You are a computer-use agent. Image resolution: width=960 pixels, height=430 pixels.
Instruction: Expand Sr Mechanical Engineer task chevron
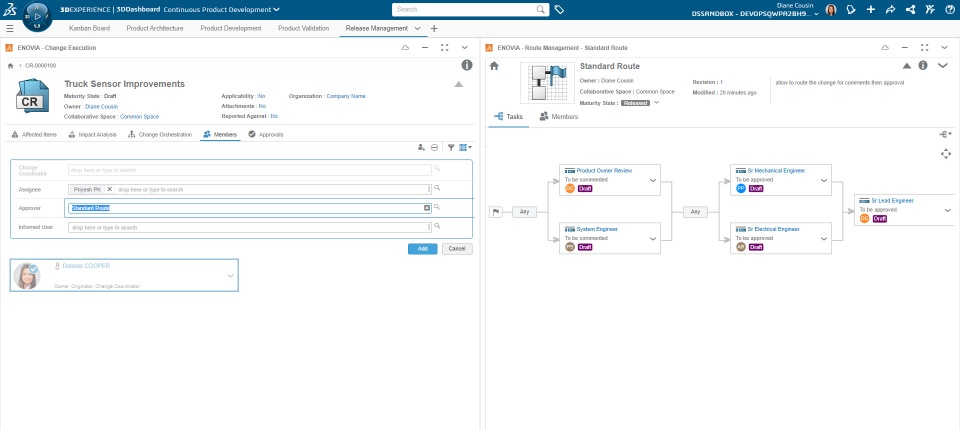coord(824,181)
